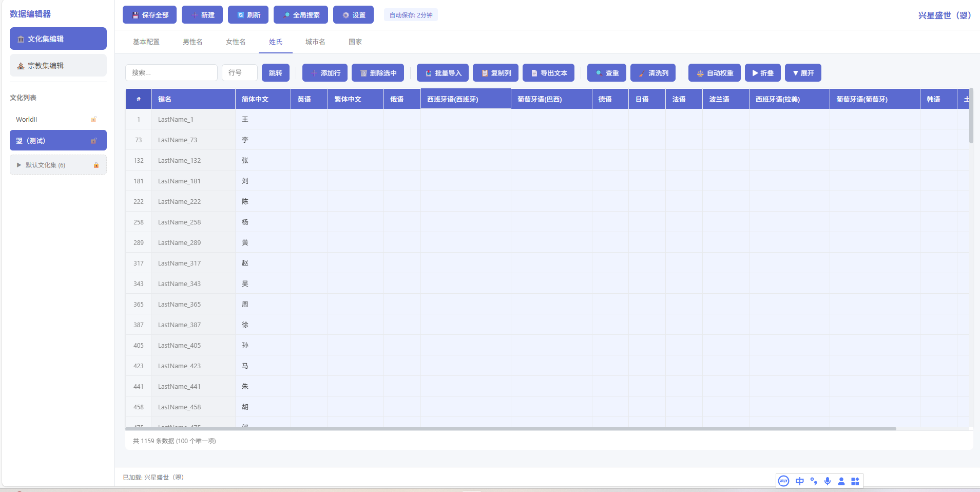This screenshot has height=492, width=980.
Task: Collapse rows with the 折叠 button
Action: 763,72
